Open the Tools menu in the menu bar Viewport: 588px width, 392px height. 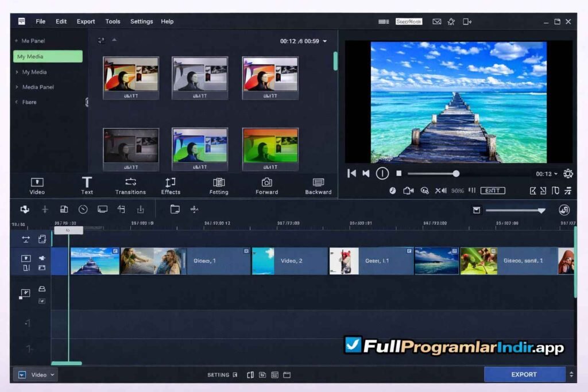point(113,21)
